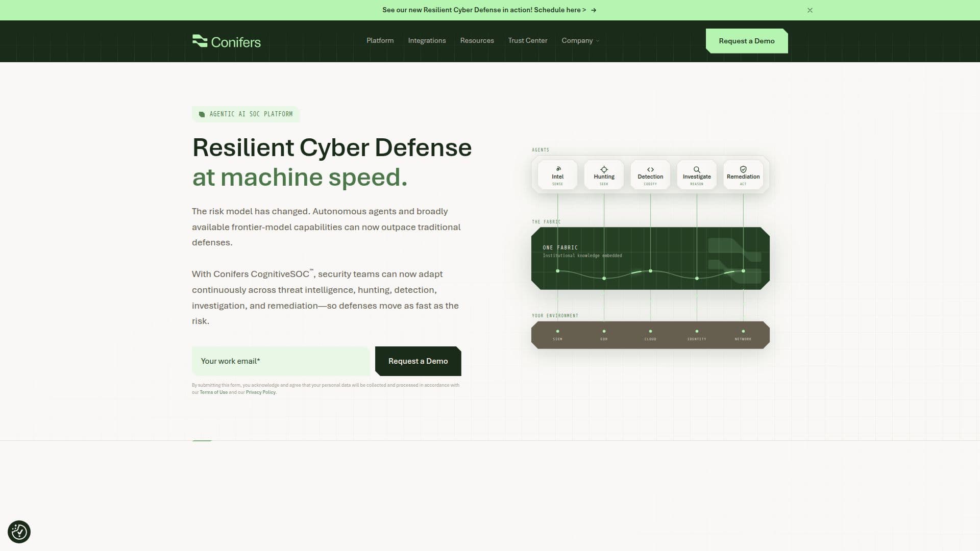Select the Intel agent card
The image size is (980, 551).
557,175
